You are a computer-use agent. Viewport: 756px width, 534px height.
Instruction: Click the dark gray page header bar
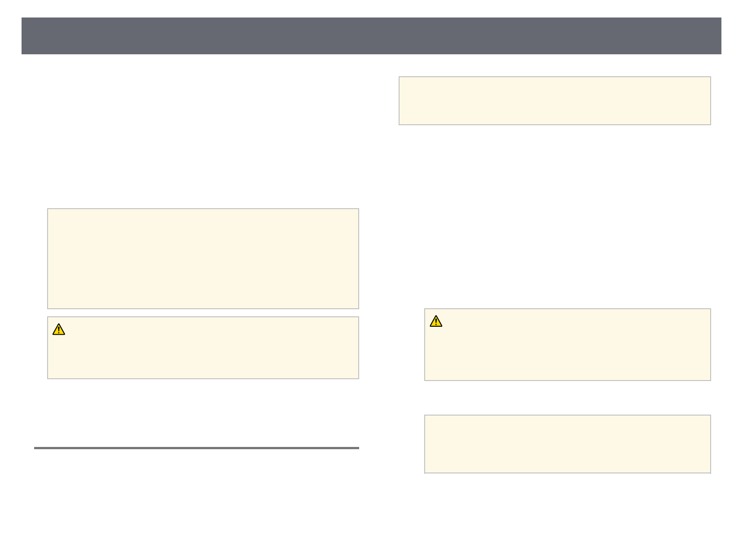(371, 36)
